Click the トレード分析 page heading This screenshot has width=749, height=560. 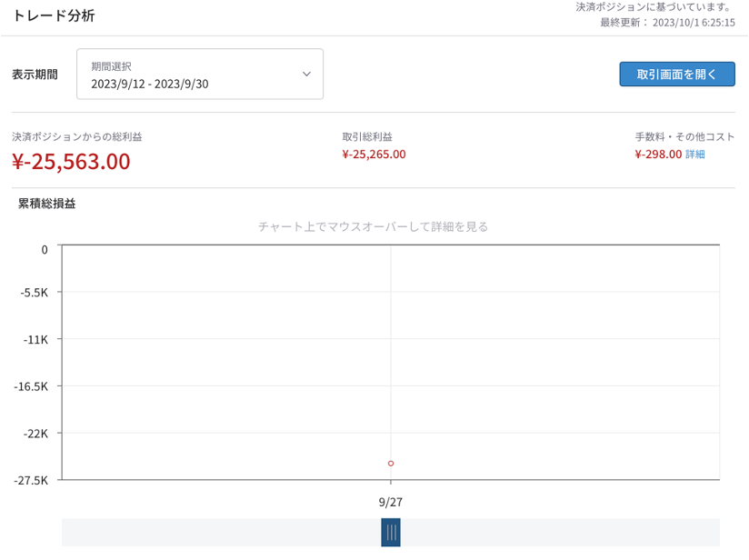tap(54, 15)
